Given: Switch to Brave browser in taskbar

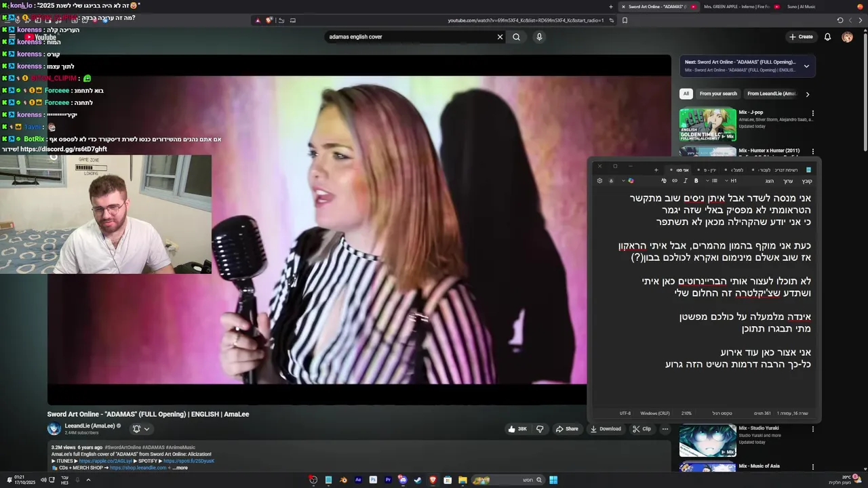Looking at the screenshot, I should coord(433,480).
